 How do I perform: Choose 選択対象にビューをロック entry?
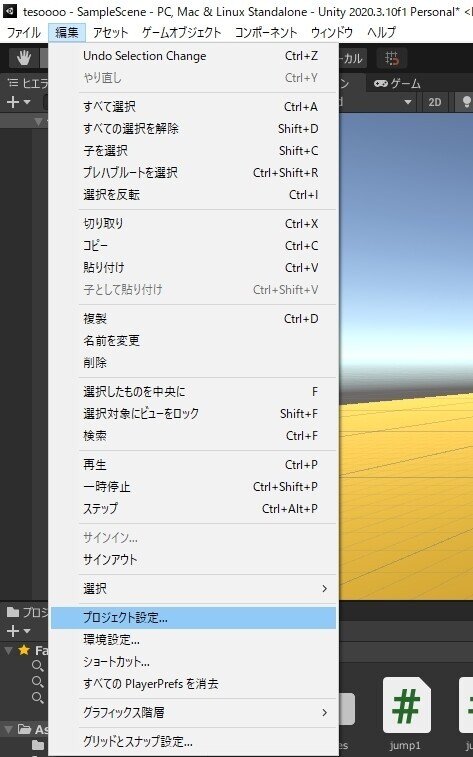click(193, 414)
